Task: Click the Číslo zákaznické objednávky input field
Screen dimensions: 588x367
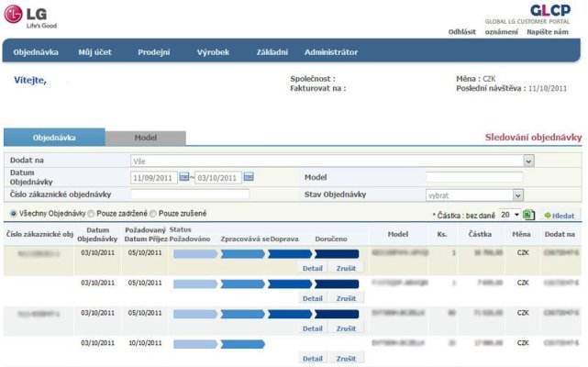Action: pos(189,195)
